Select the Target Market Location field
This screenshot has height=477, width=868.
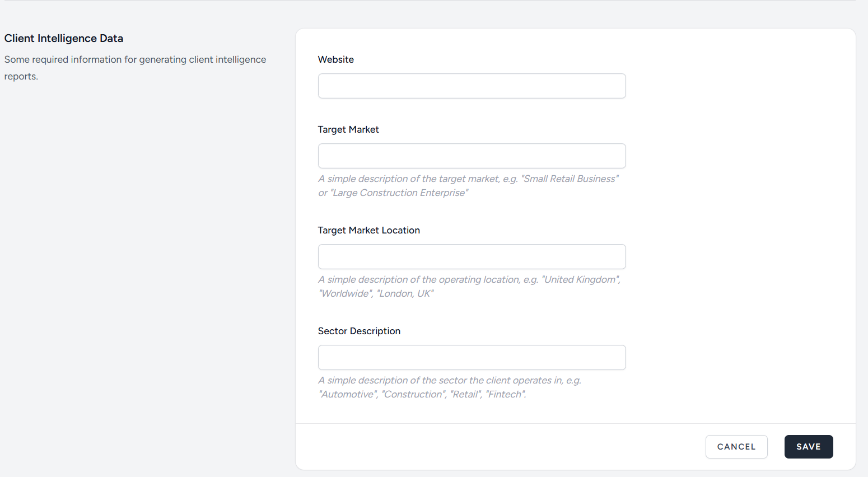coord(472,257)
